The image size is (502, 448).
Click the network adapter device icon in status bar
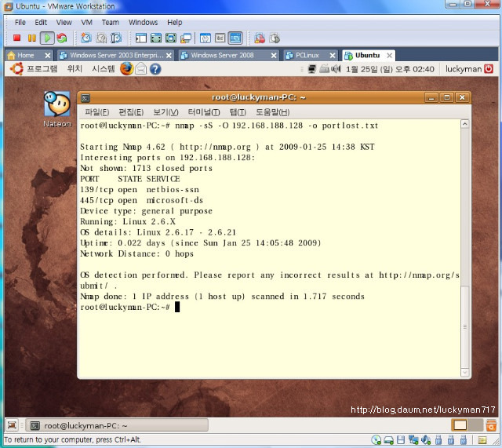point(413,440)
